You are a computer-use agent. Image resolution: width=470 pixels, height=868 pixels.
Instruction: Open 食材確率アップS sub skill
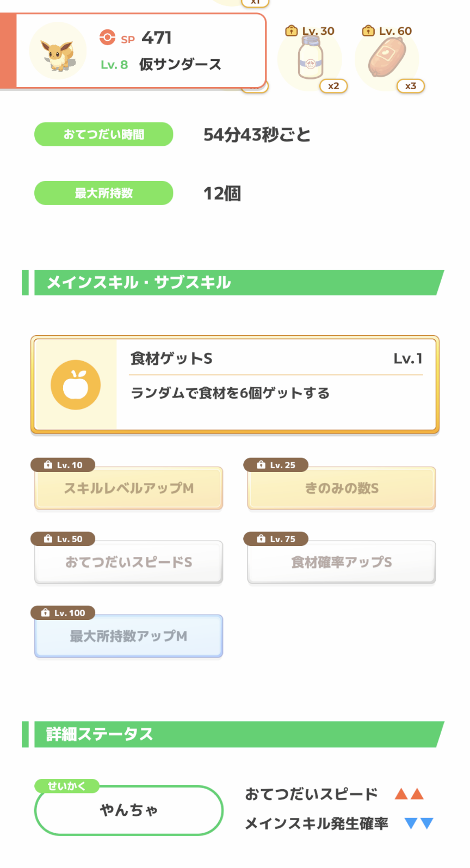[342, 562]
